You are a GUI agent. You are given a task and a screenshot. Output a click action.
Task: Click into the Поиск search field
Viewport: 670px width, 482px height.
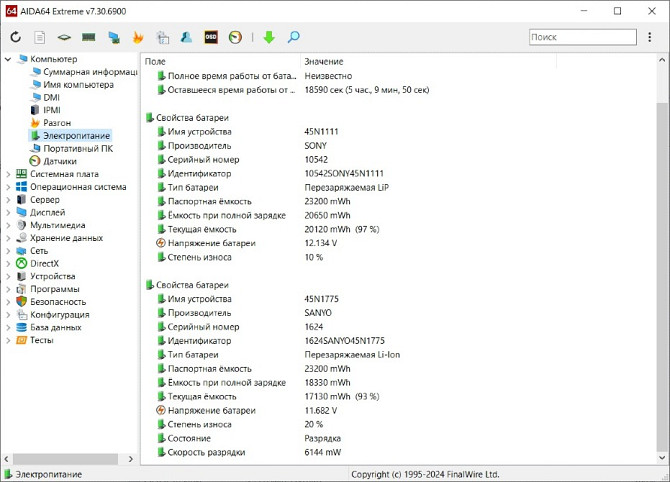coord(583,37)
